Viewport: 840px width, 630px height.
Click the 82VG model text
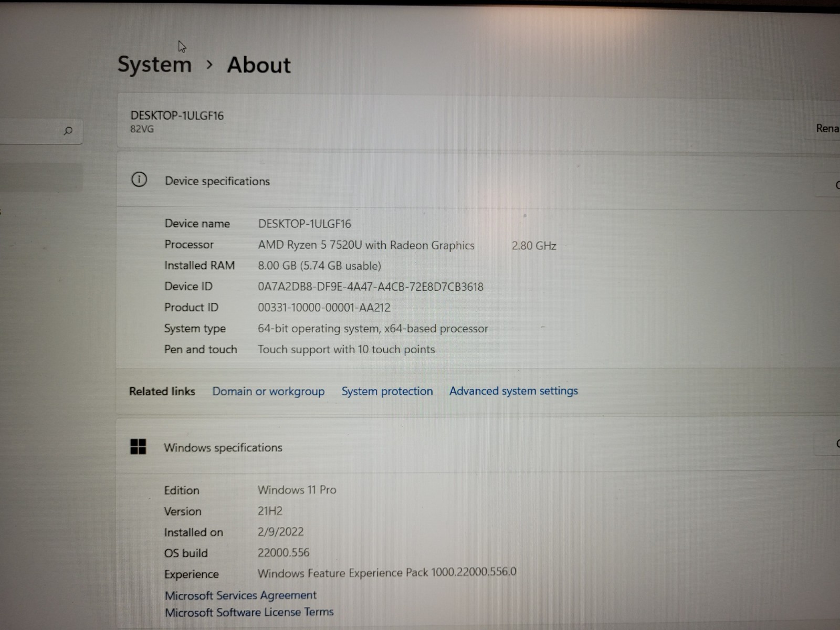point(142,129)
